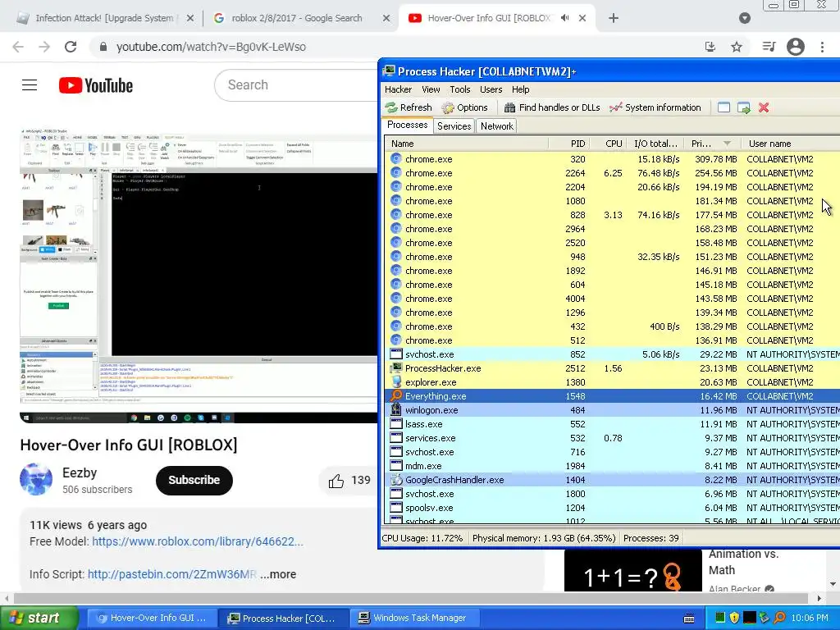Viewport: 840px width, 630px height.
Task: Mute the YouTube tab via speaker icon
Action: click(564, 18)
